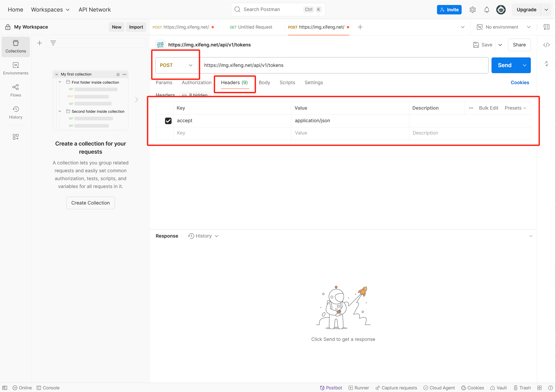Open the POST method dropdown
Screen dimensions: 556x392
coord(176,65)
